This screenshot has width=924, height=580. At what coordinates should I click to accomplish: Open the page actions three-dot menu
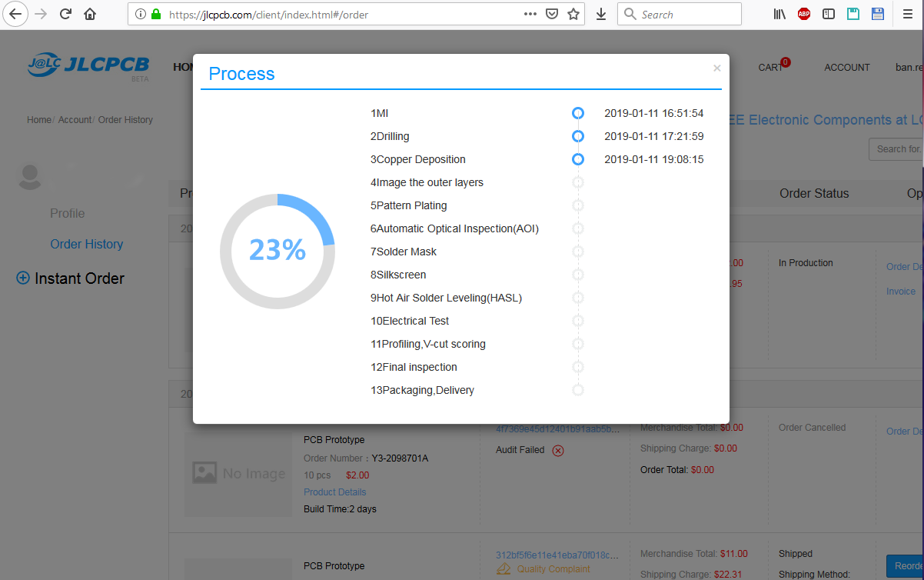(x=530, y=14)
